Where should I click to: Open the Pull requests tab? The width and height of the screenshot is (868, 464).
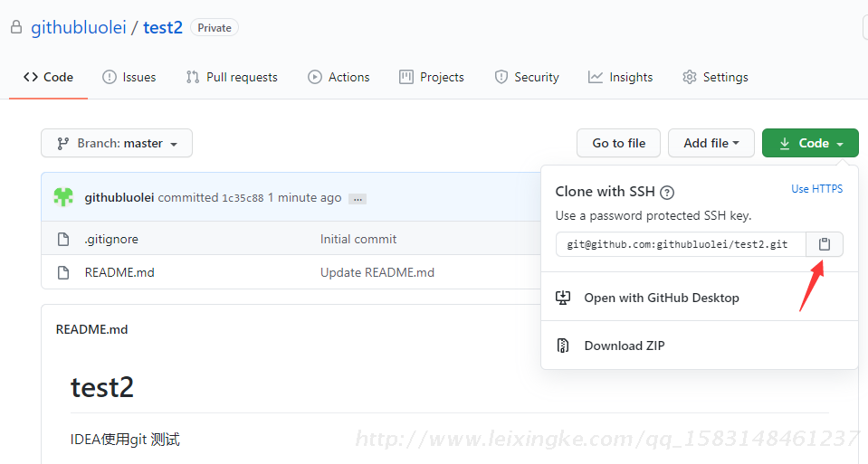pyautogui.click(x=232, y=77)
